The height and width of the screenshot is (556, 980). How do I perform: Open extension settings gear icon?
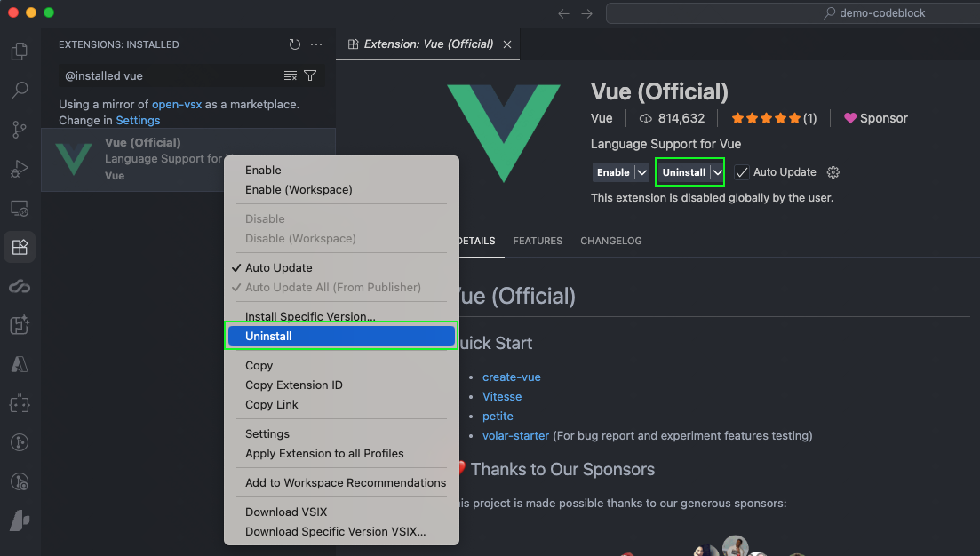(x=833, y=172)
